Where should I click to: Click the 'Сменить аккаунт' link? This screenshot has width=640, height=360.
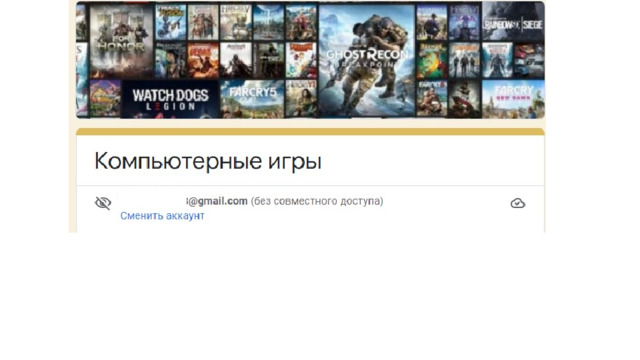[x=162, y=216]
